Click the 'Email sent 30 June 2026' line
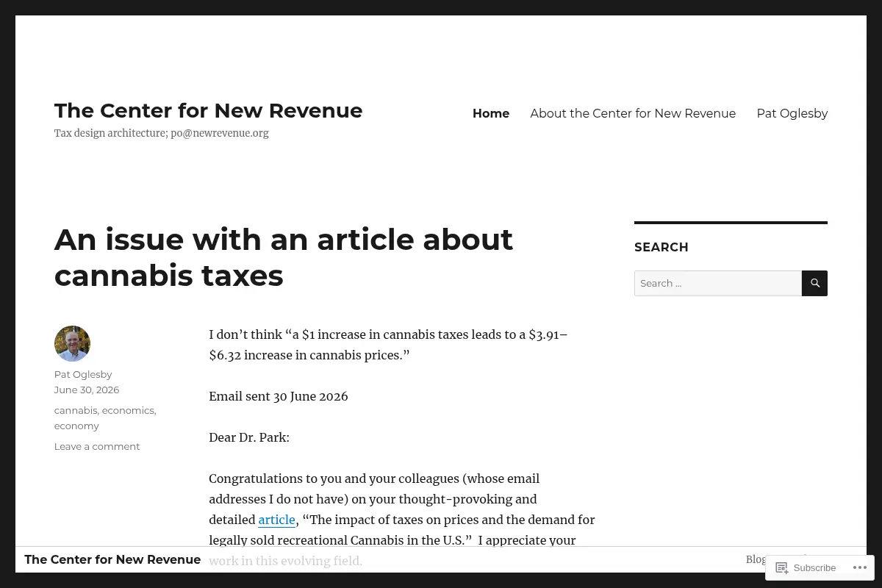This screenshot has height=588, width=882. point(279,396)
